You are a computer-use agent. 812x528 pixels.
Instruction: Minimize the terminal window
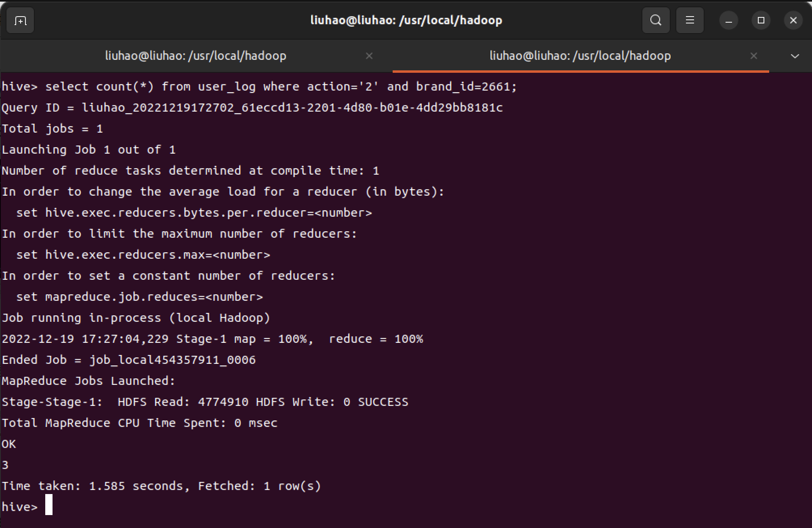pos(729,20)
